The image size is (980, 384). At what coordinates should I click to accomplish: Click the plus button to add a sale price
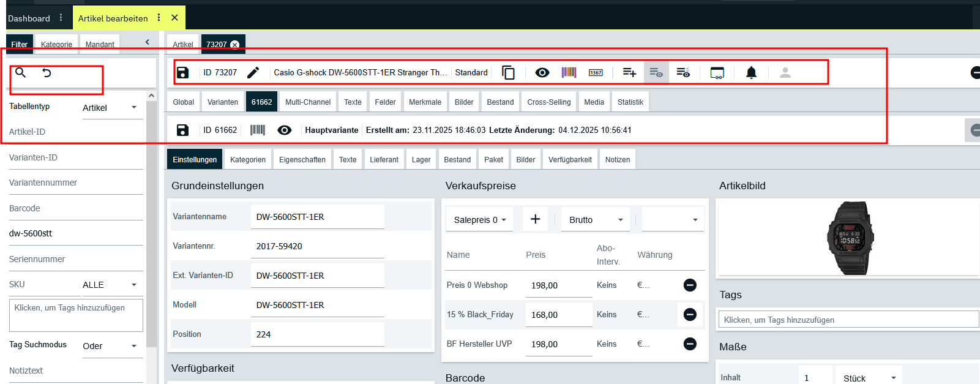click(x=535, y=219)
